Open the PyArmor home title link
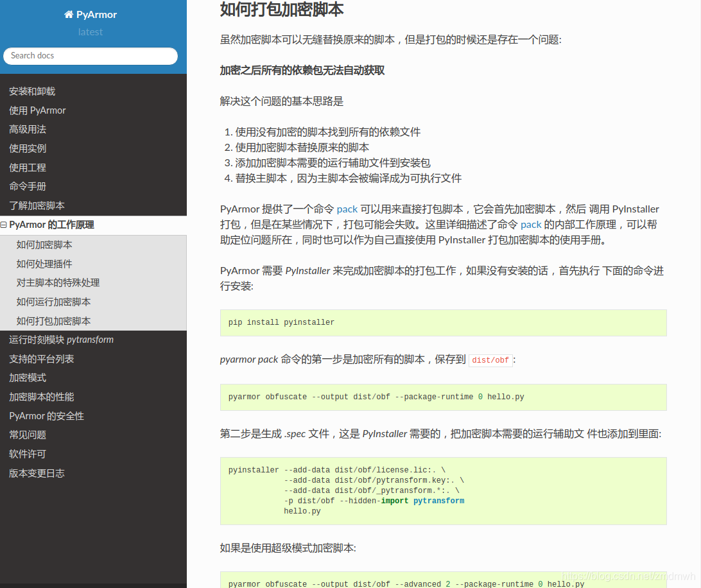701x588 pixels. tap(91, 14)
